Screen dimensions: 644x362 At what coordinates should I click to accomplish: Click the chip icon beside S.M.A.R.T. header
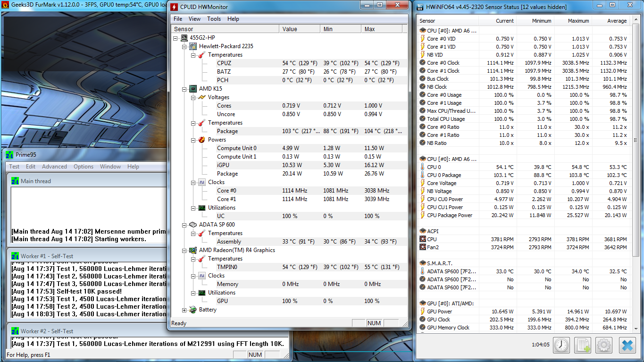click(x=423, y=263)
